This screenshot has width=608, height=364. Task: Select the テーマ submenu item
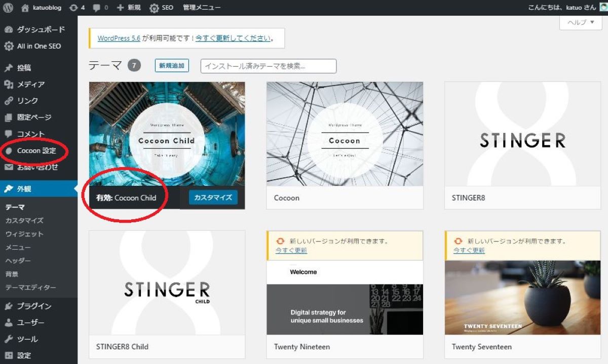tap(15, 207)
